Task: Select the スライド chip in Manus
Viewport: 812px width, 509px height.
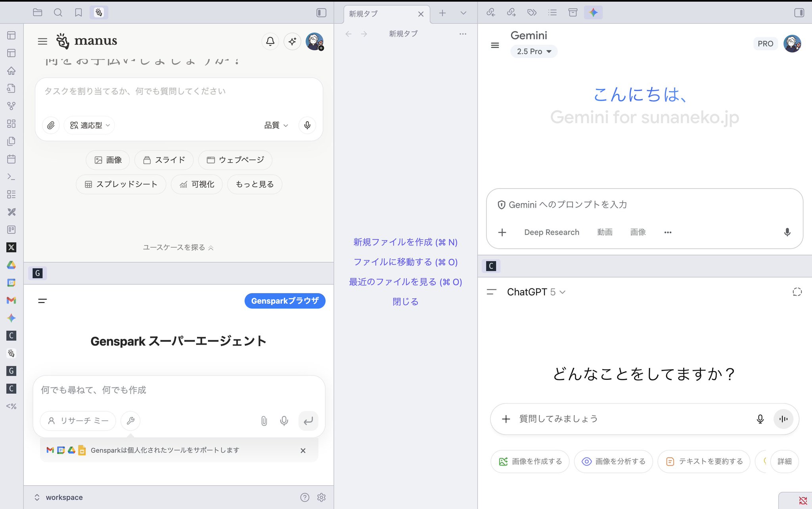Action: pyautogui.click(x=164, y=160)
